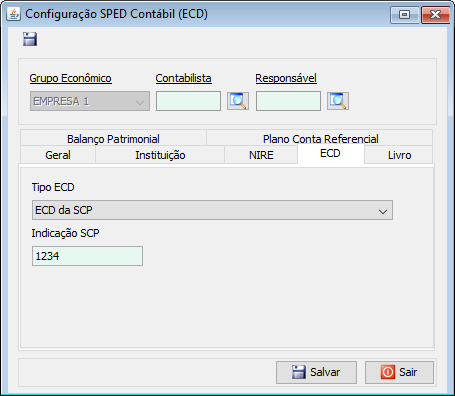Focus the Contabilista input field
The height and width of the screenshot is (396, 455).
click(x=188, y=101)
